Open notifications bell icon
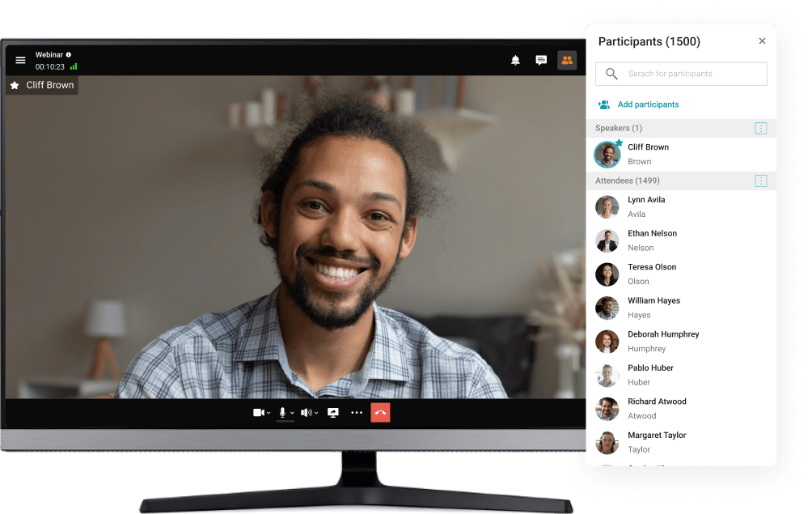 click(515, 60)
